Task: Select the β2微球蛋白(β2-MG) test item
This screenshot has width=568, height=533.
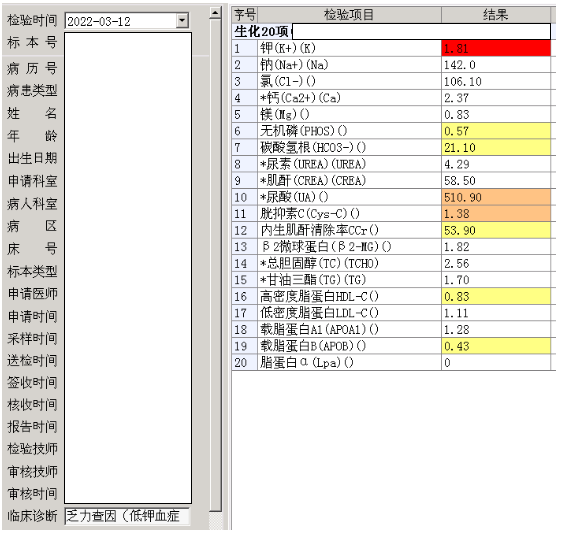Action: point(349,247)
